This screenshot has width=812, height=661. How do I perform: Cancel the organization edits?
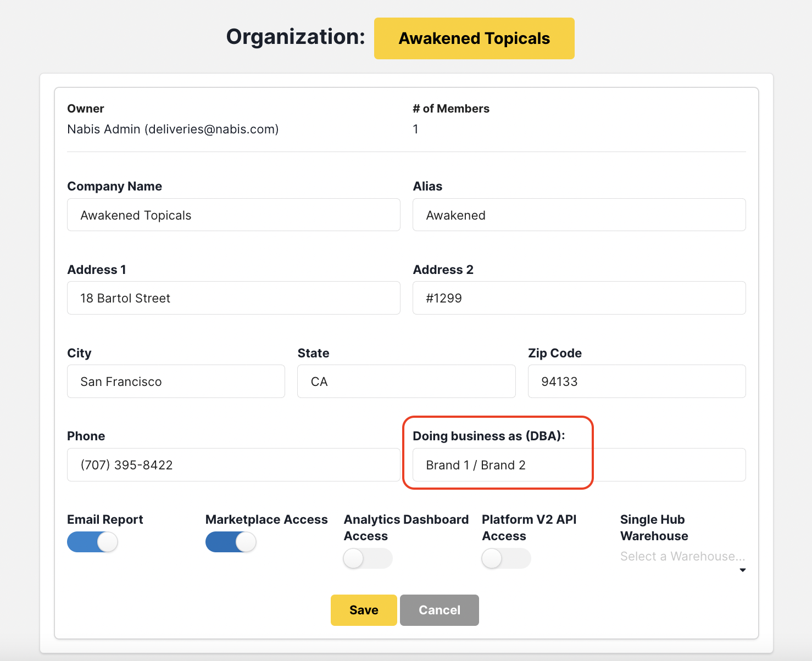[x=439, y=610]
